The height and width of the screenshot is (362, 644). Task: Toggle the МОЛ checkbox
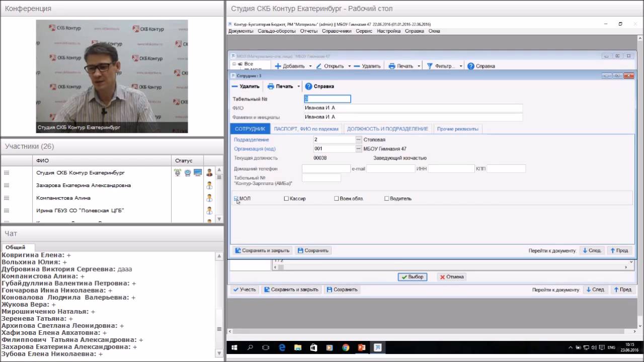(236, 199)
